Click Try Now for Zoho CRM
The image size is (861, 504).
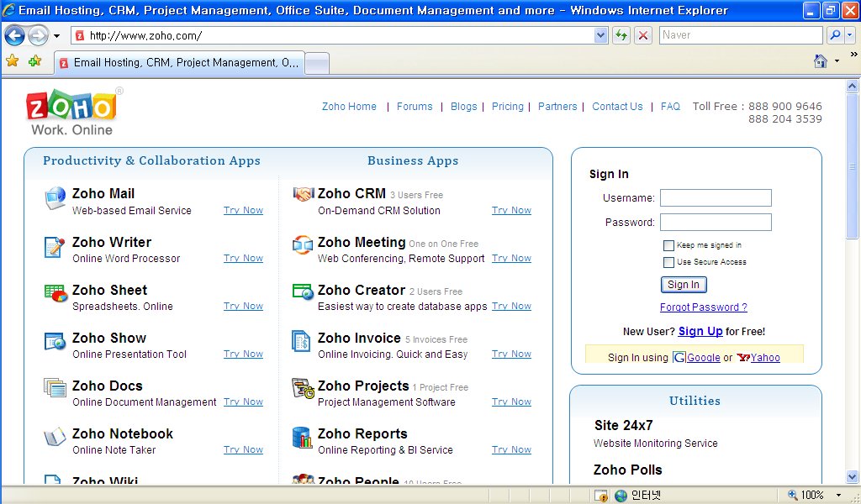point(511,210)
